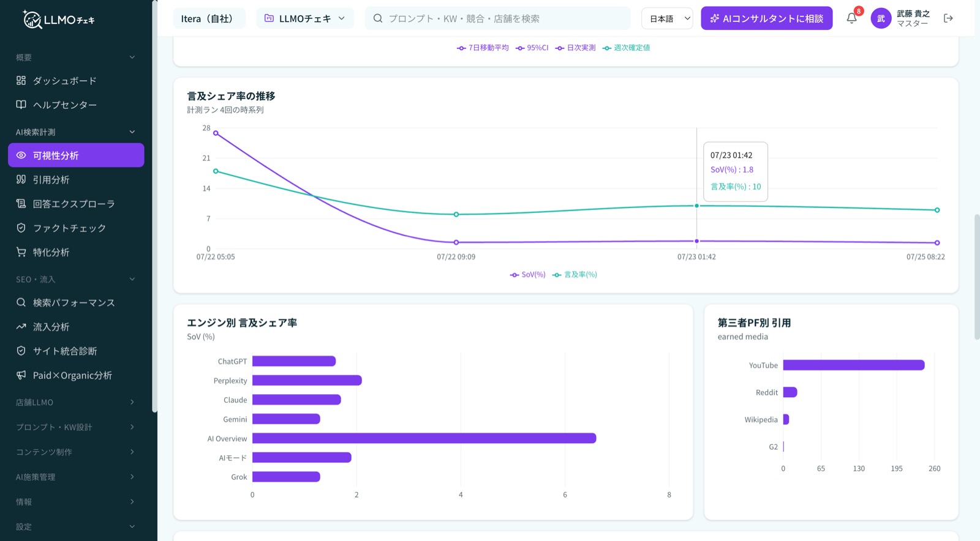Open the 日本語 language dropdown
Image resolution: width=980 pixels, height=541 pixels.
tap(667, 18)
